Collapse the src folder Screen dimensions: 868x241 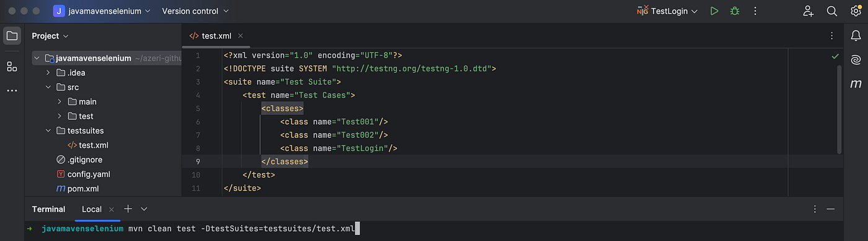click(x=48, y=87)
